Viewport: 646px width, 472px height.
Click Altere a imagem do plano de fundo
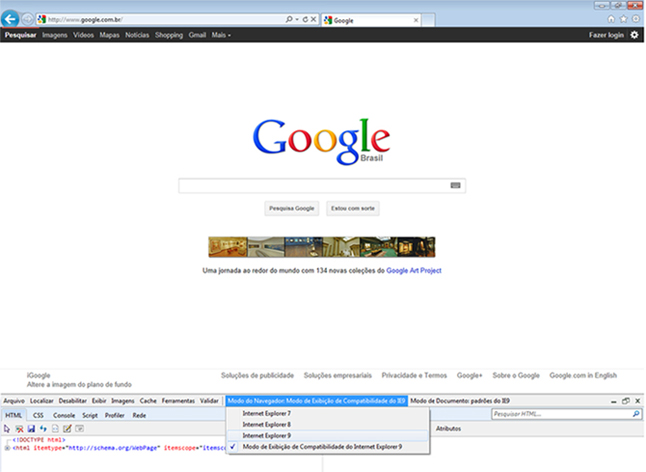79,384
